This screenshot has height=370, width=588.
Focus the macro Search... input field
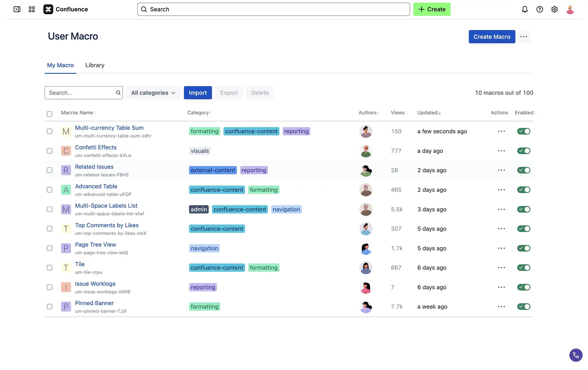pos(83,93)
